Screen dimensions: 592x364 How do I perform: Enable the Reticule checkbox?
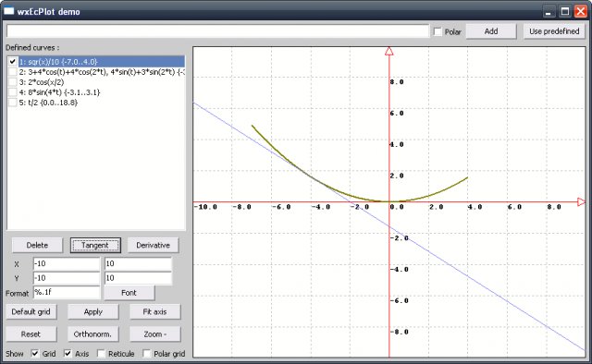(101, 354)
